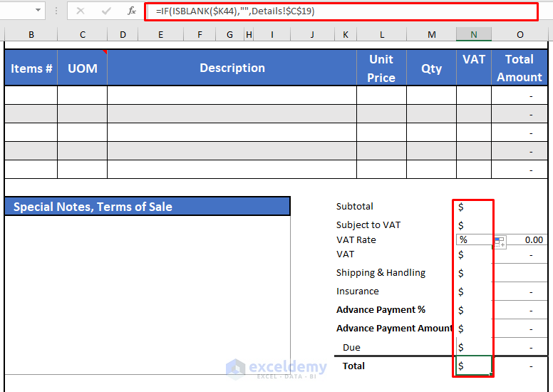Viewport: 553px width, 392px height.
Task: Click the Unit Price header cell
Action: (381, 68)
